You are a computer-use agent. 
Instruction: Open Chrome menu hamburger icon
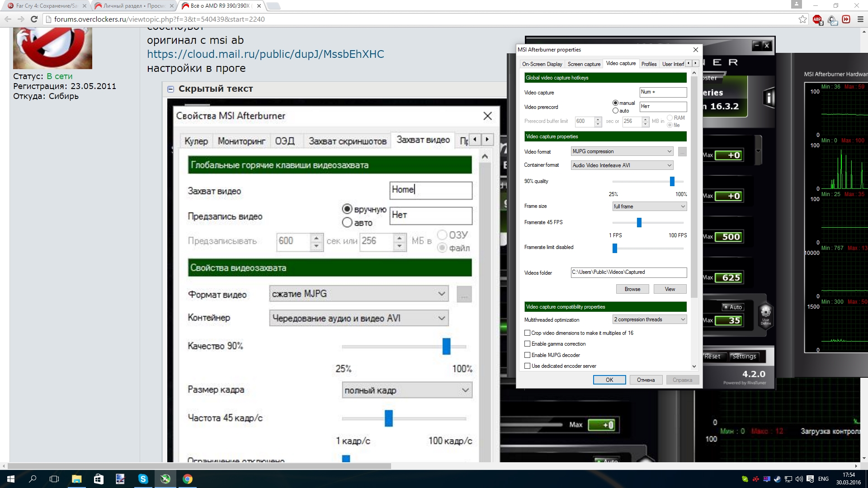point(860,19)
